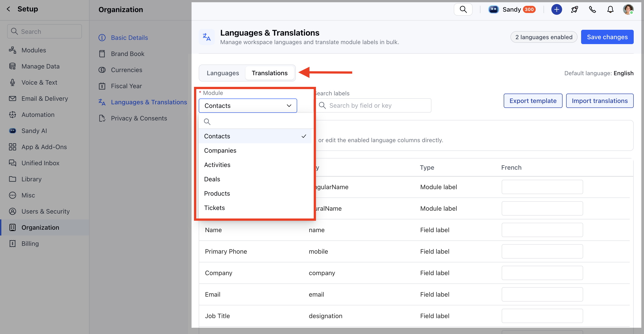Viewport: 644px width, 334px height.
Task: Select Activities in module list
Action: point(255,165)
